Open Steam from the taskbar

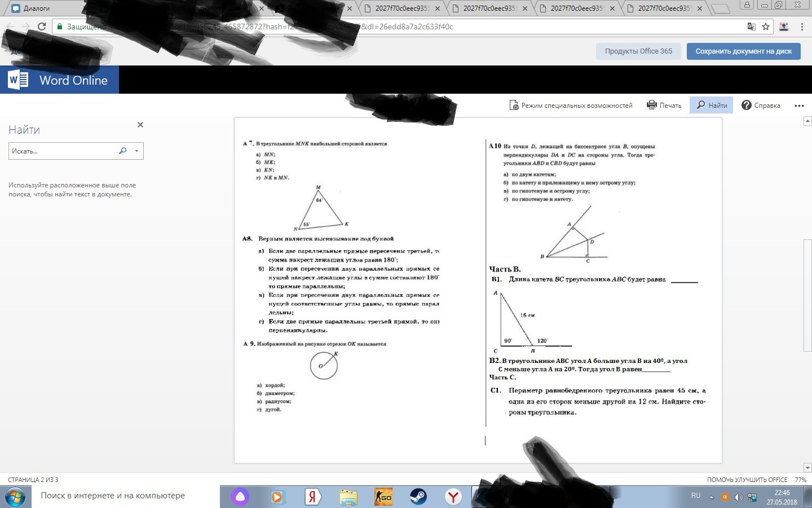pyautogui.click(x=418, y=497)
